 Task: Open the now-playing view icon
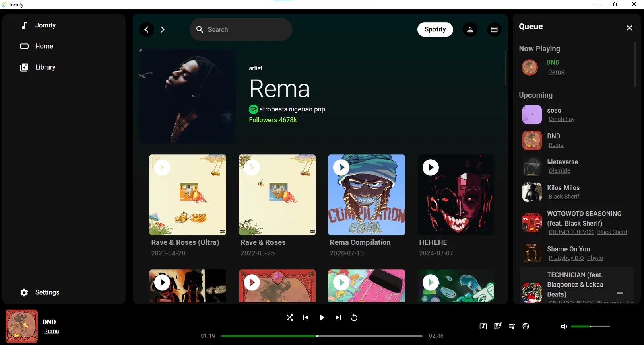click(483, 326)
